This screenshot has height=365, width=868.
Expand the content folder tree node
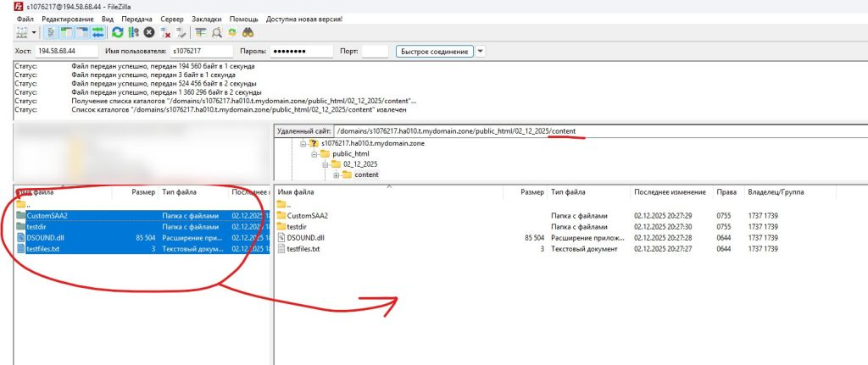coord(337,175)
